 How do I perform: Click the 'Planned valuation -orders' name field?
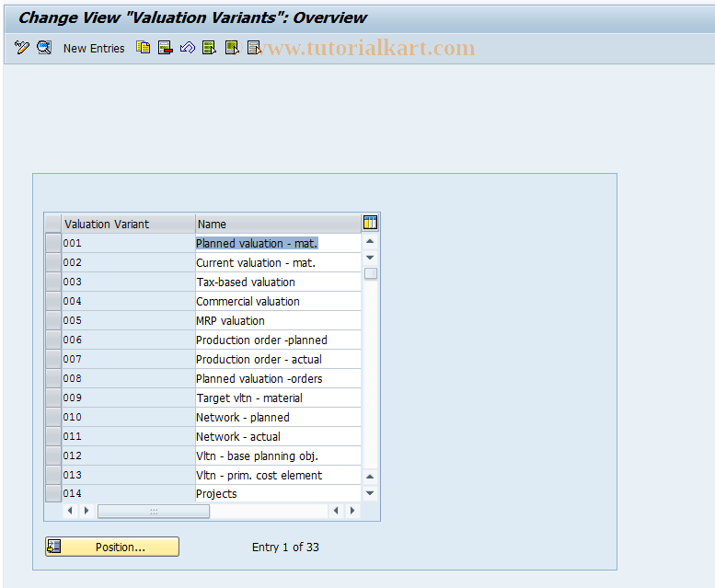tap(278, 378)
